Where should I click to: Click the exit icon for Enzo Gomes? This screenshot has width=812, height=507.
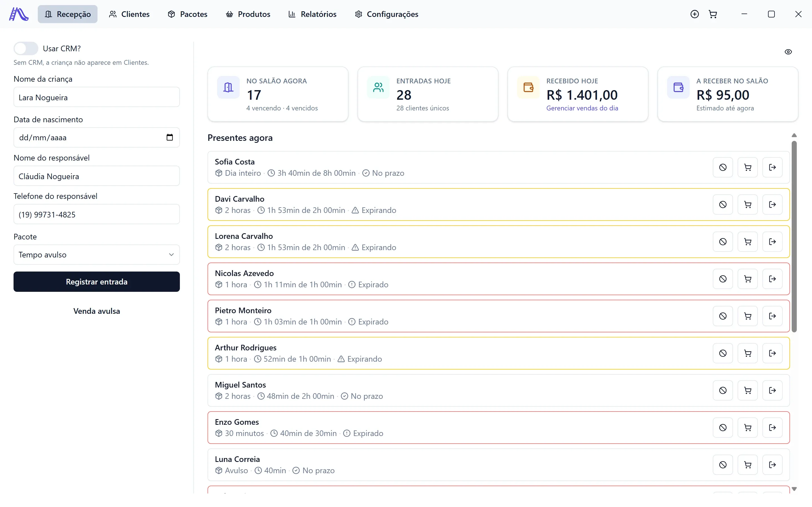point(773,428)
